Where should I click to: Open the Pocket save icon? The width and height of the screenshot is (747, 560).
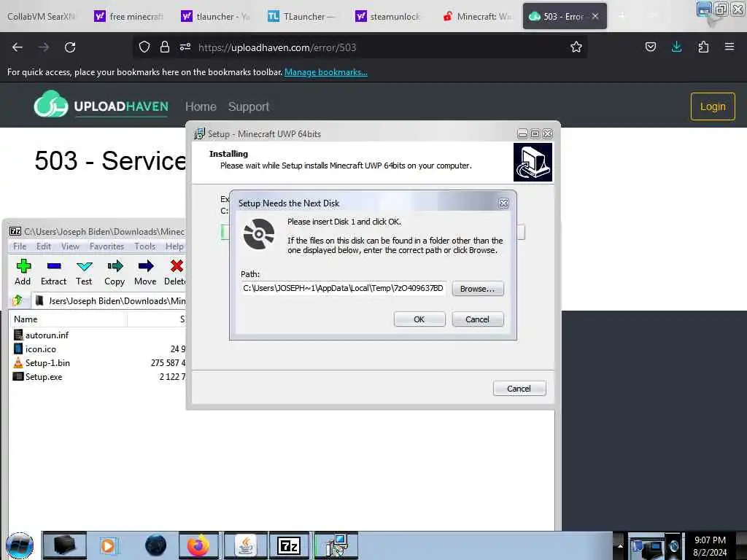(x=650, y=47)
